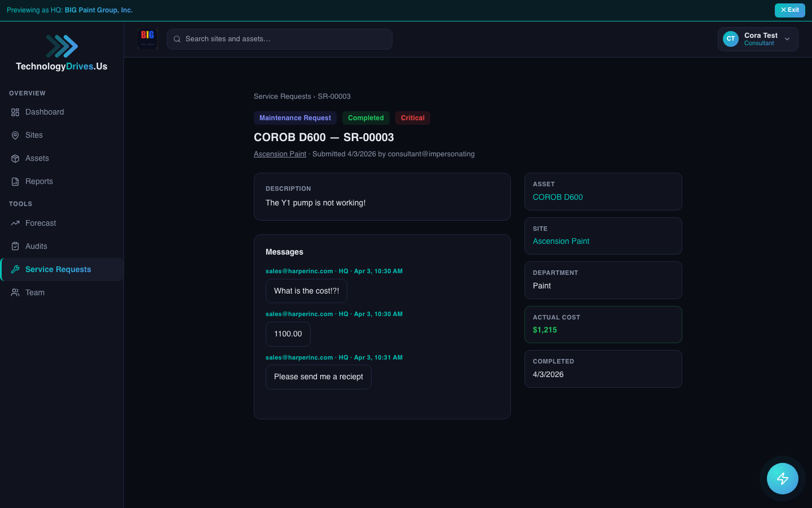Go to Audits in the sidebar
This screenshot has height=508, width=812.
coord(36,247)
